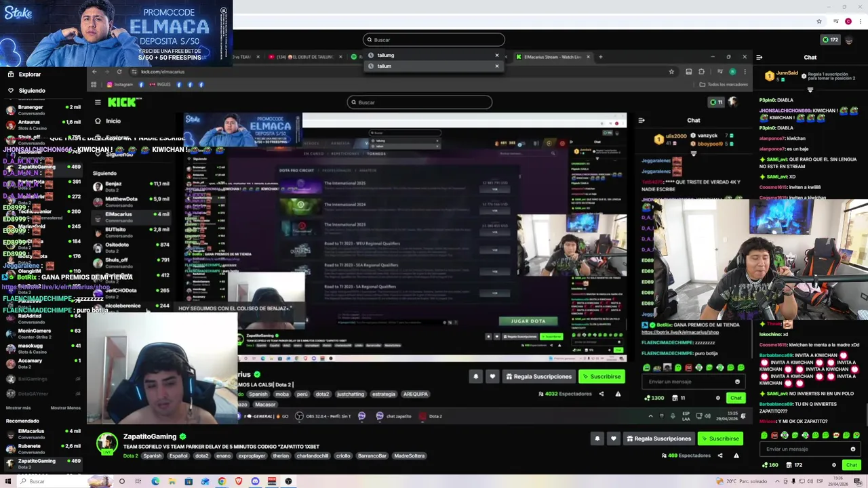The height and width of the screenshot is (488, 868).
Task: Open MatthewDota channel in inner Kick sidebar
Action: pyautogui.click(x=132, y=201)
